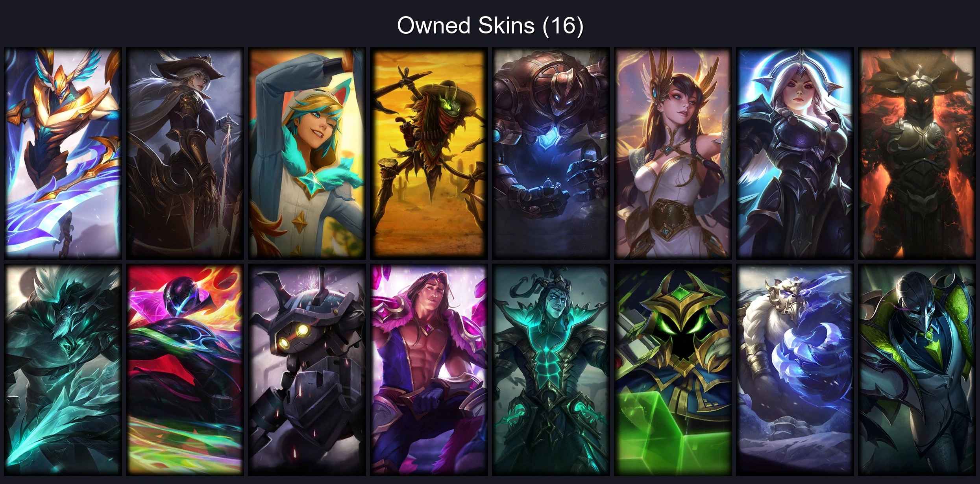Choose the teal ruined king-like sorcerer skin
Viewport: 980px width, 484px height.
551,370
